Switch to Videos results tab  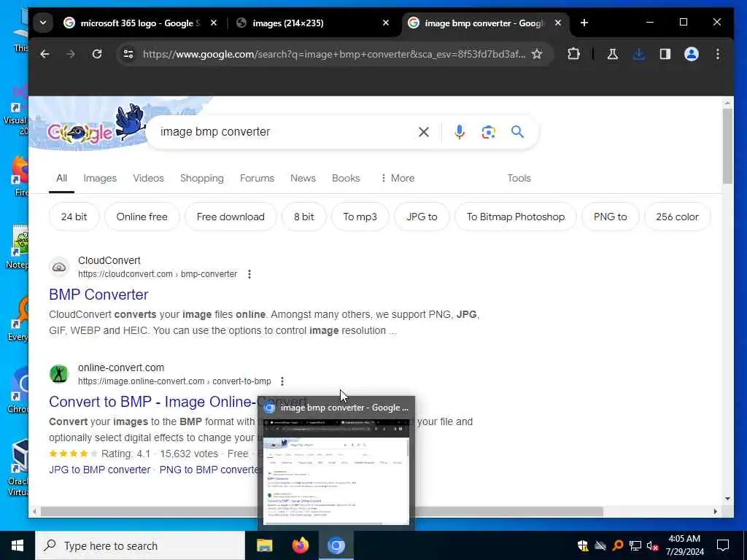tap(148, 178)
